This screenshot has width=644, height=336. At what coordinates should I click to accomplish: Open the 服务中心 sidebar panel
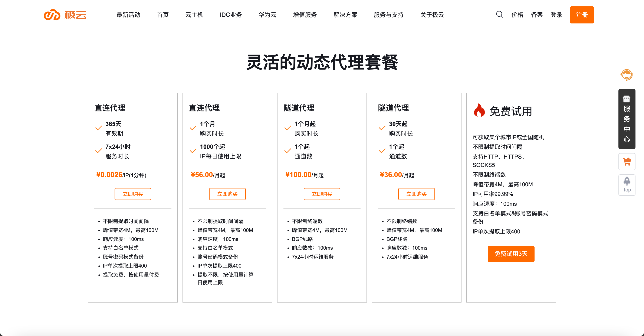tap(627, 119)
